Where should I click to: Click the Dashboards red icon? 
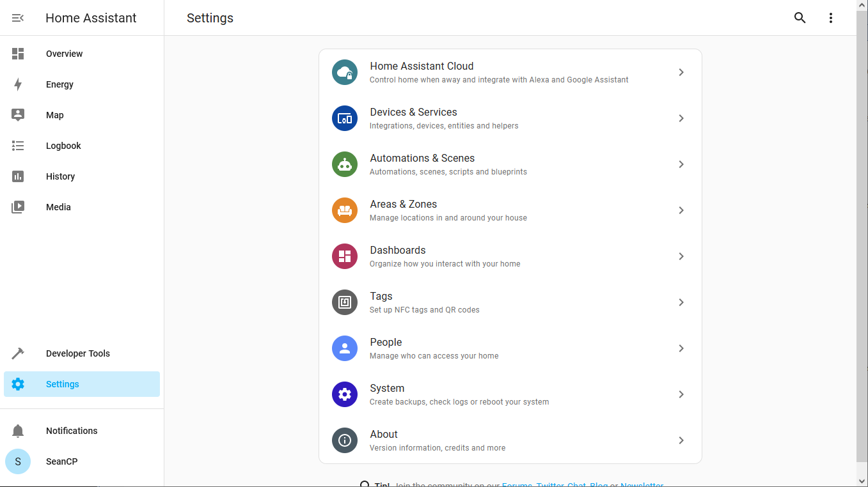tap(345, 256)
